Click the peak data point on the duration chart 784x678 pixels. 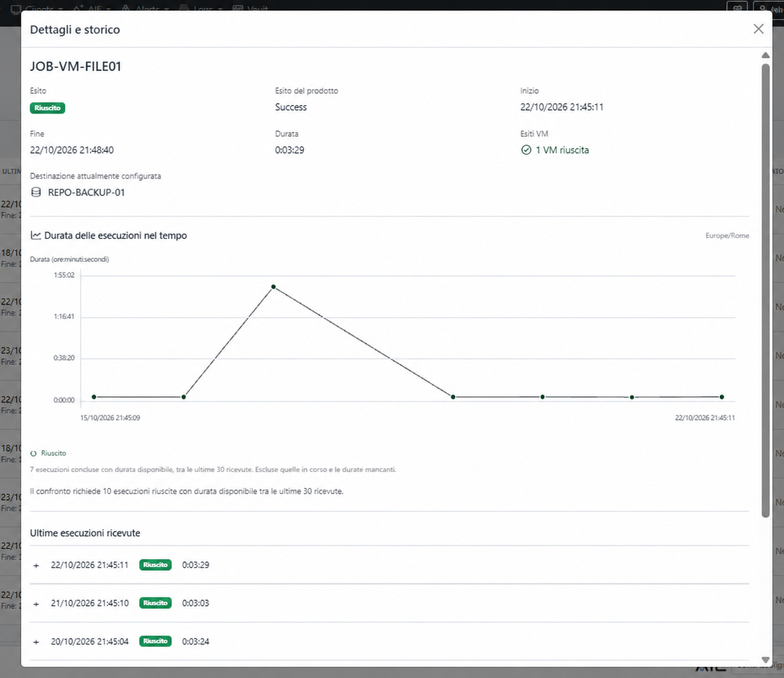(x=273, y=287)
